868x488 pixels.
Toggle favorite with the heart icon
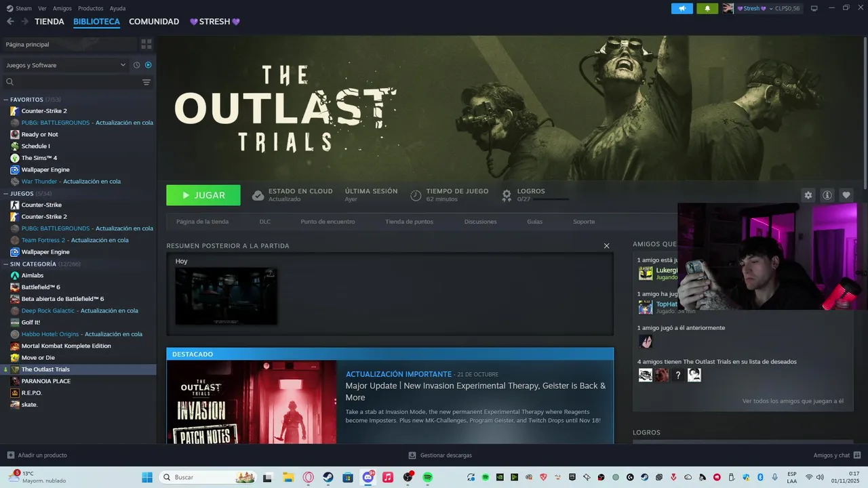click(846, 195)
